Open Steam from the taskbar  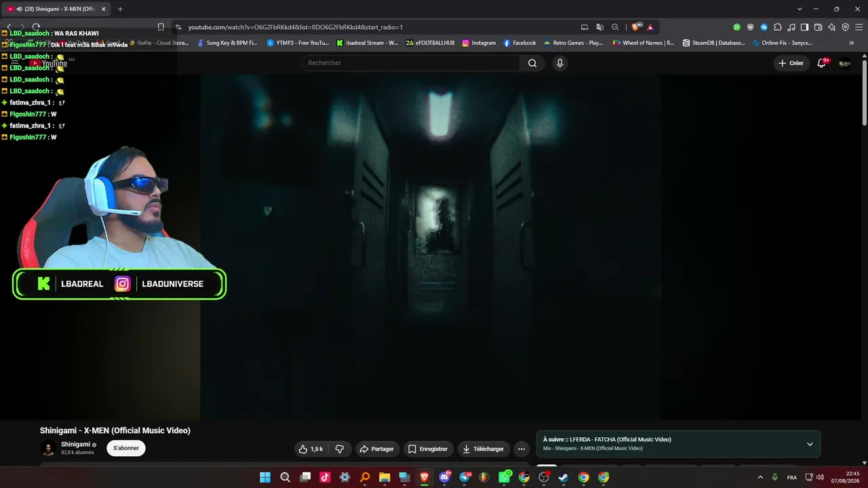564,477
